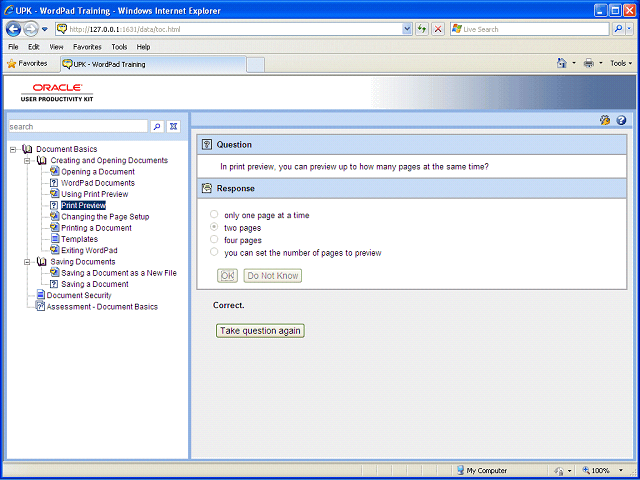
Task: Select Printing a Document topic
Action: coord(96,228)
